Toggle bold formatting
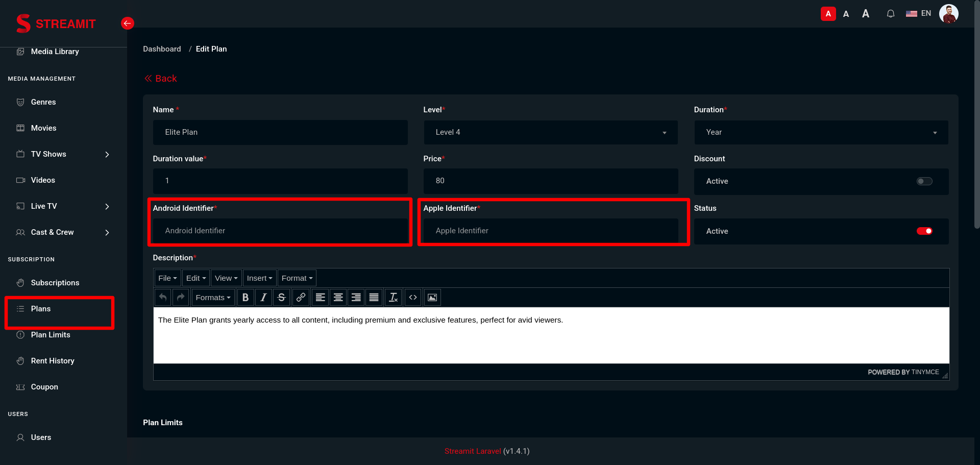Viewport: 980px width, 465px height. (246, 297)
